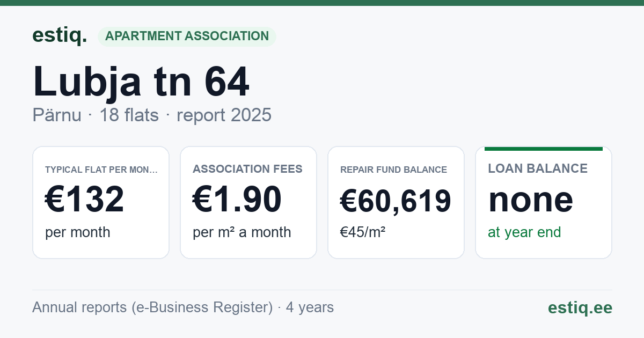Viewport: 644px width, 338px height.
Task: Click the 'per m² a month' caption
Action: tap(242, 232)
